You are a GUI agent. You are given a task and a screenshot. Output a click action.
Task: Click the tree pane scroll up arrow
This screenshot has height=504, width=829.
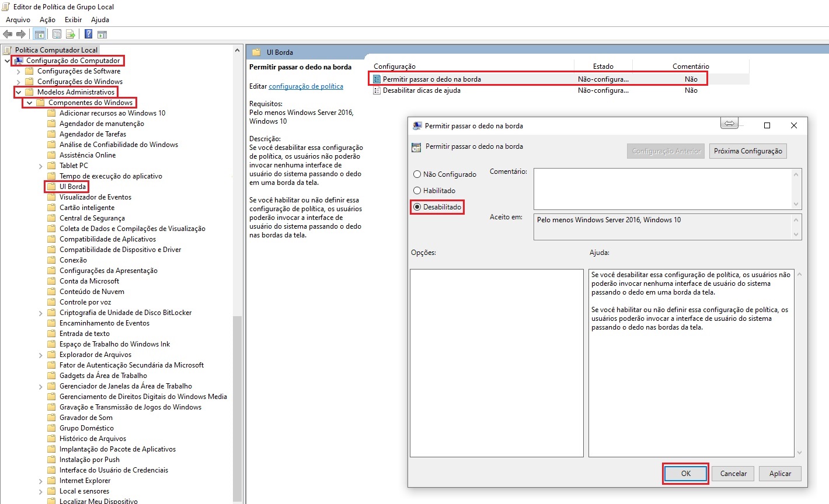point(237,51)
